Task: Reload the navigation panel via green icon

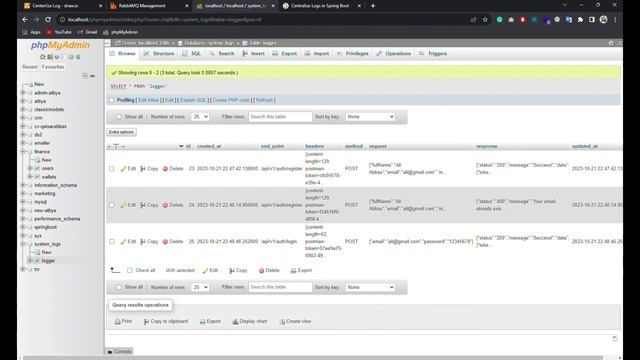Action: (x=78, y=57)
